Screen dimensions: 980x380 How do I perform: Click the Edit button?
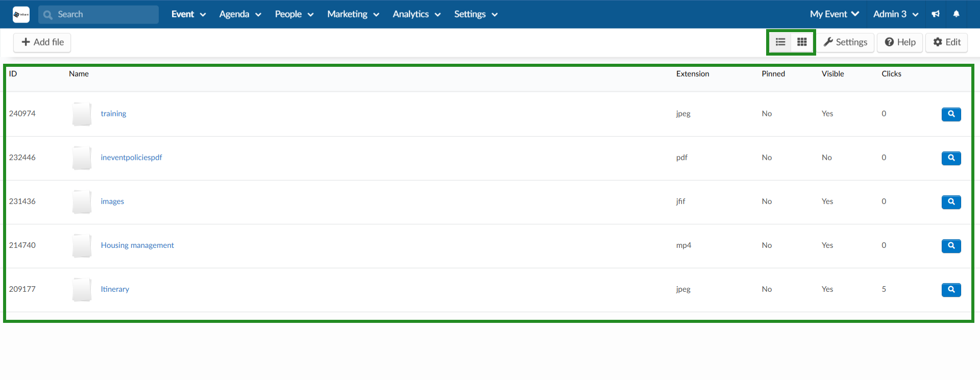[946, 42]
